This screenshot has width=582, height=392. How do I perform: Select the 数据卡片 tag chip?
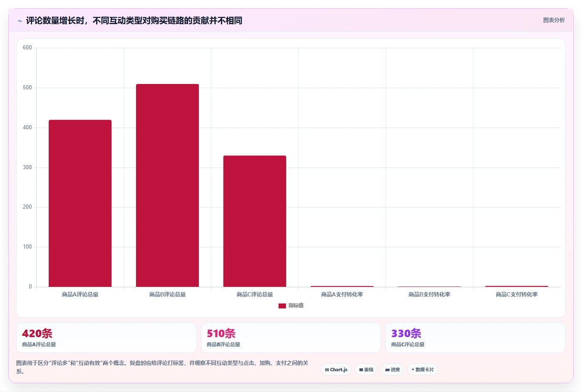click(x=422, y=370)
